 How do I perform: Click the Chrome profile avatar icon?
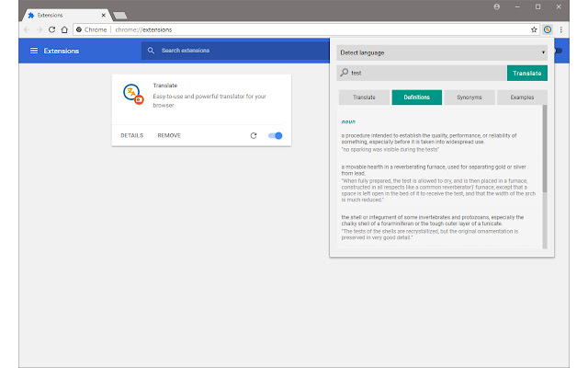point(496,6)
